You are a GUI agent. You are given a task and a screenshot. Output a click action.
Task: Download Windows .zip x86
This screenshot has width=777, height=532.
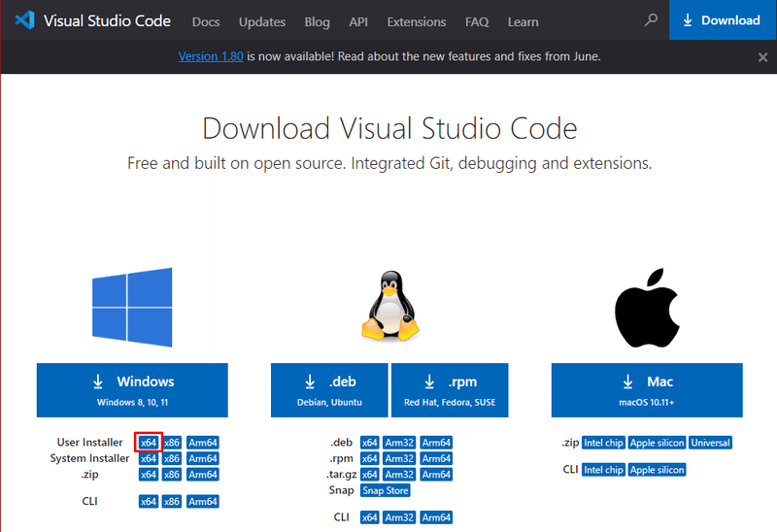(x=172, y=474)
